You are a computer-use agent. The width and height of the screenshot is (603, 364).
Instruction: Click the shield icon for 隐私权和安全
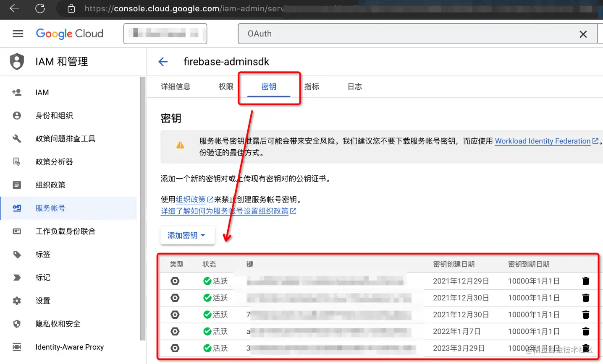(x=17, y=324)
